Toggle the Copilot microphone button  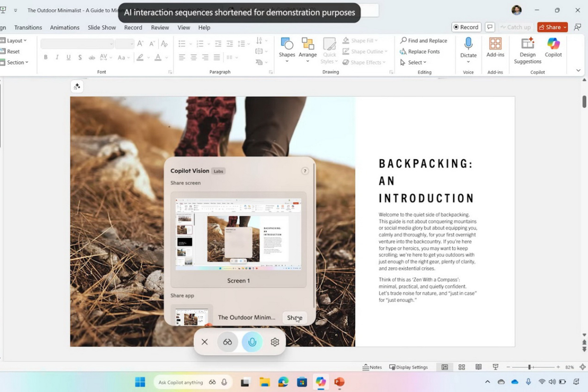[x=252, y=342]
